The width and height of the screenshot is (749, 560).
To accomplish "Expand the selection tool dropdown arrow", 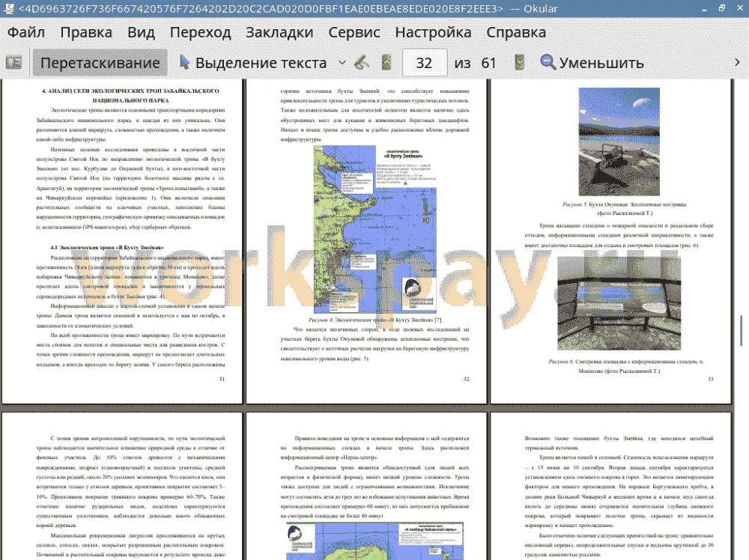I will pyautogui.click(x=342, y=63).
